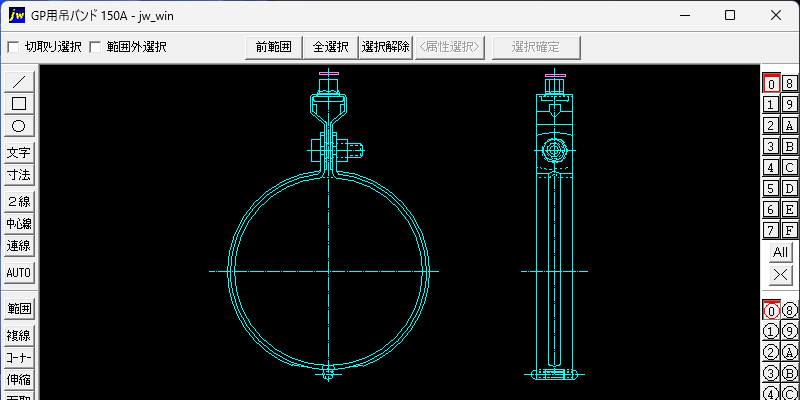
Task: Click 選択解除 to deselect
Action: 386,47
